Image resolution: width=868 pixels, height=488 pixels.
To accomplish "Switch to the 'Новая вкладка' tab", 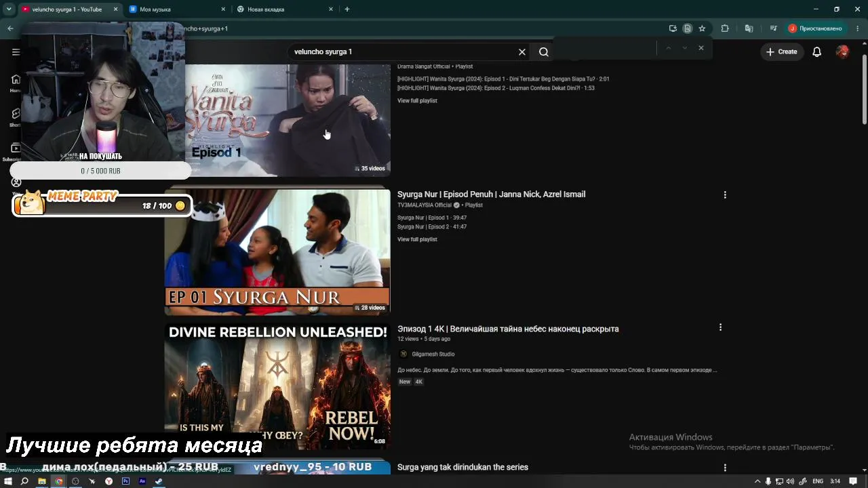I will (x=285, y=9).
